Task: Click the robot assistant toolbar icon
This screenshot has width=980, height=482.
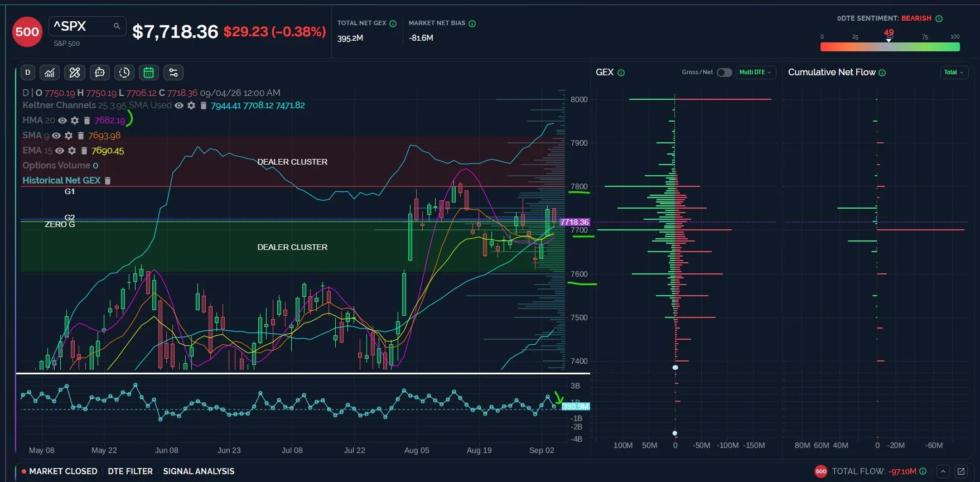Action: pyautogui.click(x=100, y=73)
